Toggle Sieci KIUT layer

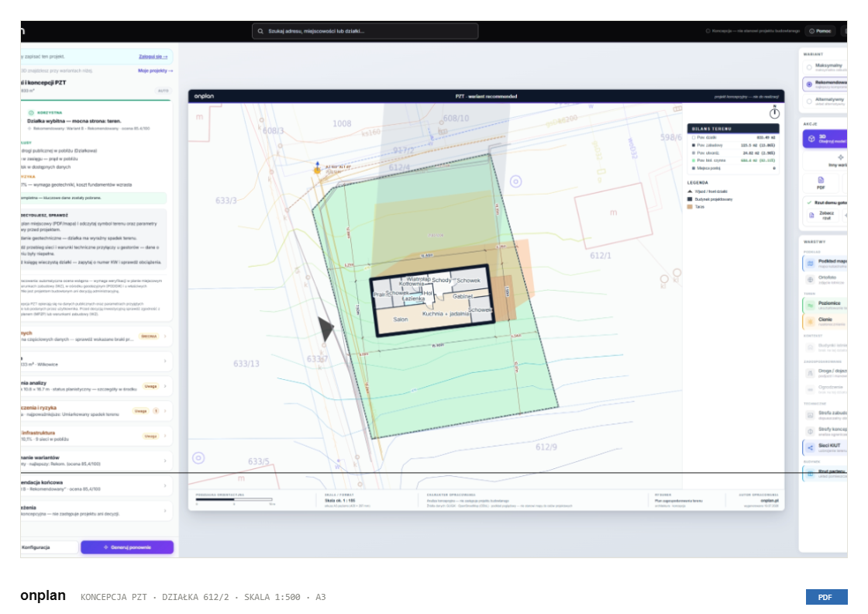[x=825, y=447]
